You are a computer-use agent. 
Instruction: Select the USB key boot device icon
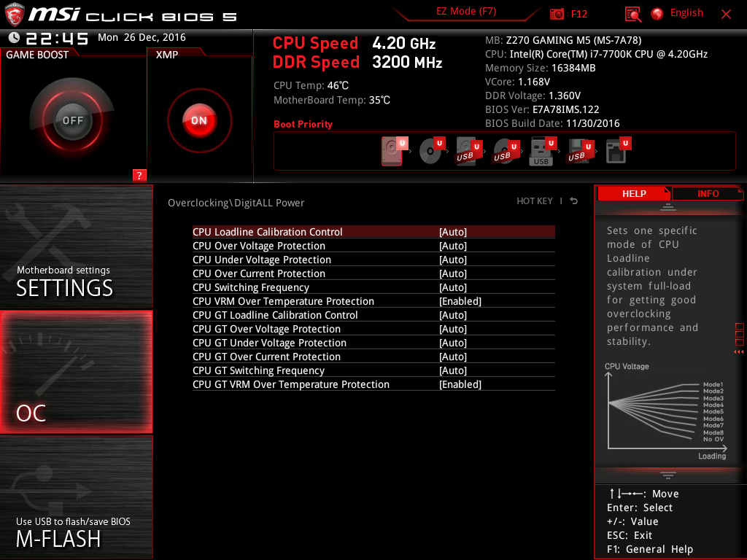543,151
